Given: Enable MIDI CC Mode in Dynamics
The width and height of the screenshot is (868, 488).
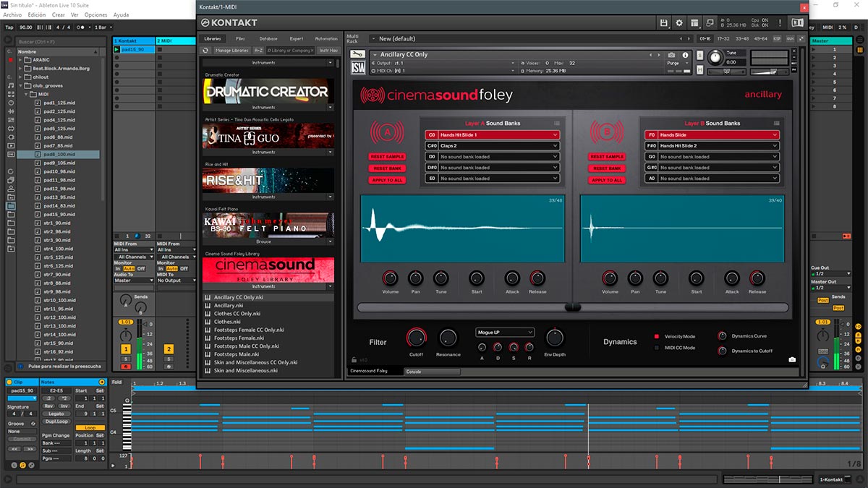Looking at the screenshot, I should click(657, 348).
